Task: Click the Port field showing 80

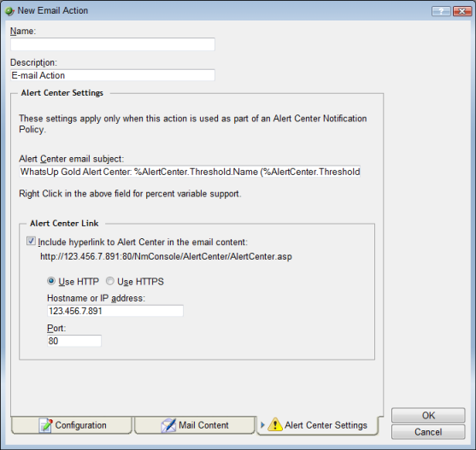Action: 74,341
